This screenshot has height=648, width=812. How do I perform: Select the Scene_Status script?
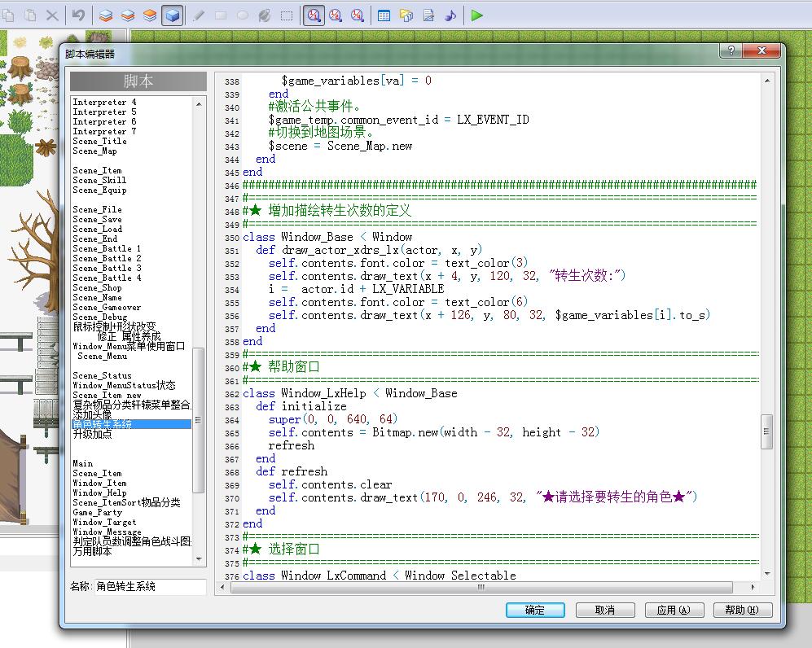[x=102, y=376]
